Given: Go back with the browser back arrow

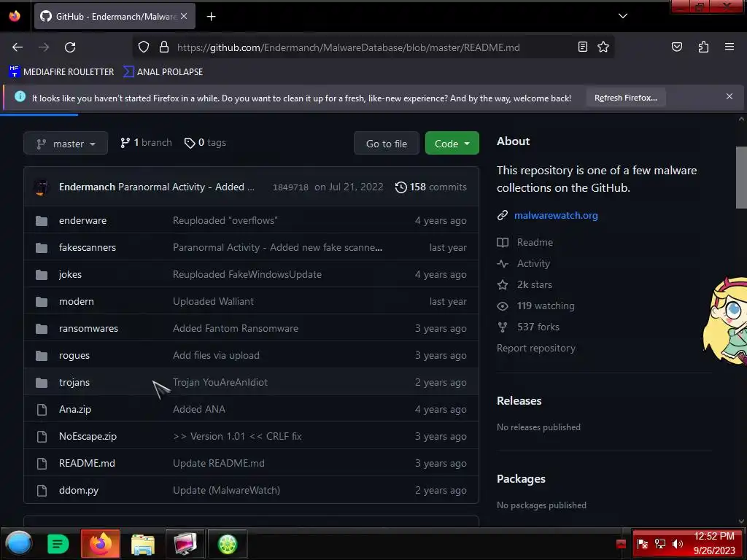Looking at the screenshot, I should (x=18, y=47).
